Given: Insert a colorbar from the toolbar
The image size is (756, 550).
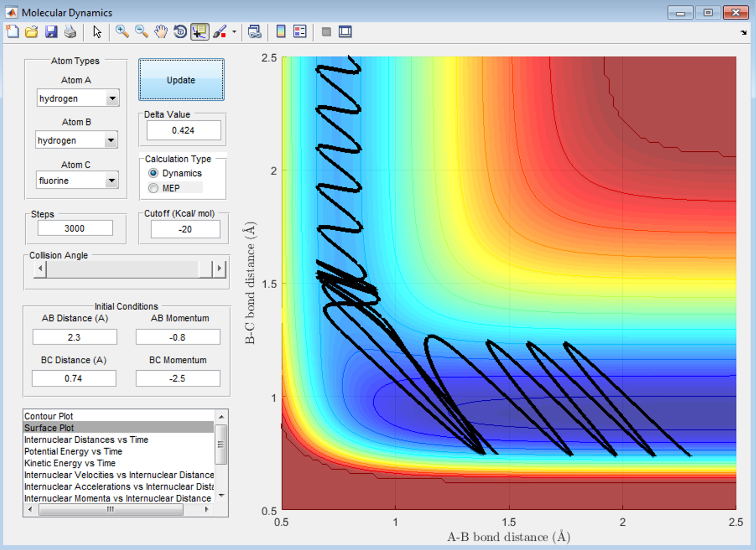Looking at the screenshot, I should click(x=281, y=32).
